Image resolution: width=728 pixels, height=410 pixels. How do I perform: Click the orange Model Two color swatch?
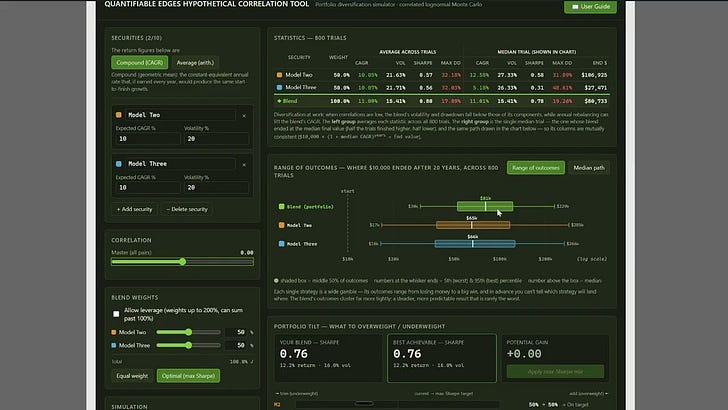(x=119, y=115)
